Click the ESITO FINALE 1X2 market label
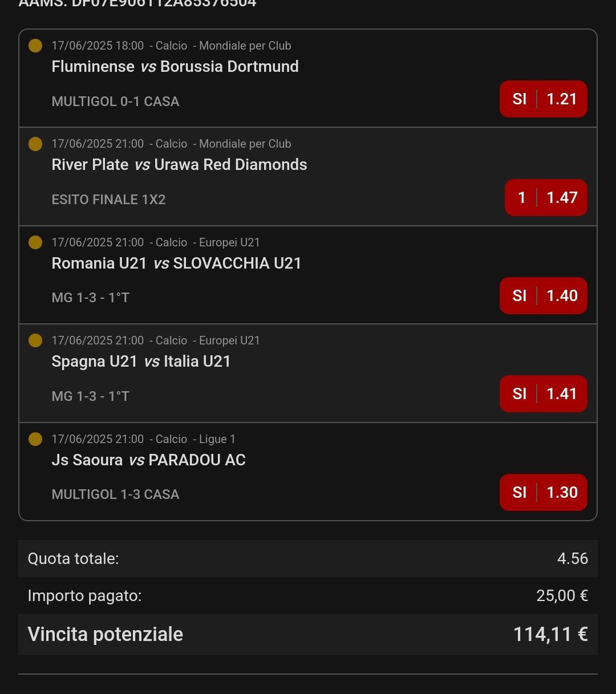Screen dimensions: 616x694 pyautogui.click(x=108, y=200)
